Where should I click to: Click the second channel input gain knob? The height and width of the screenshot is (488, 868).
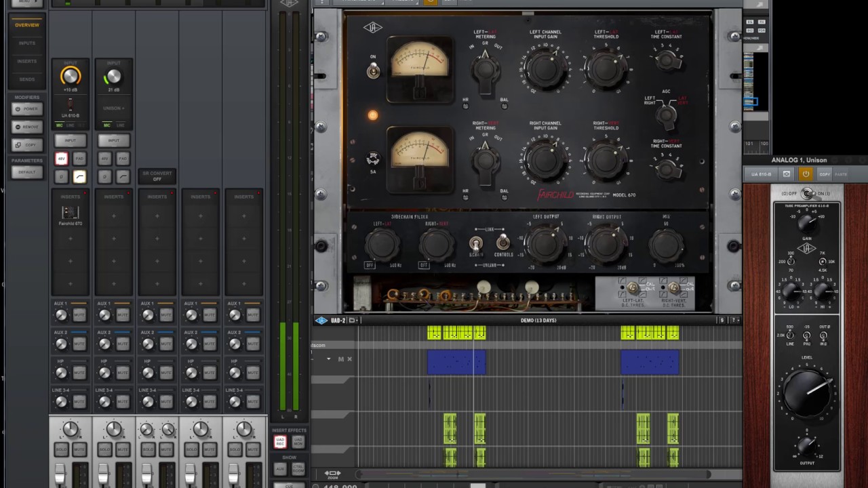coord(113,77)
